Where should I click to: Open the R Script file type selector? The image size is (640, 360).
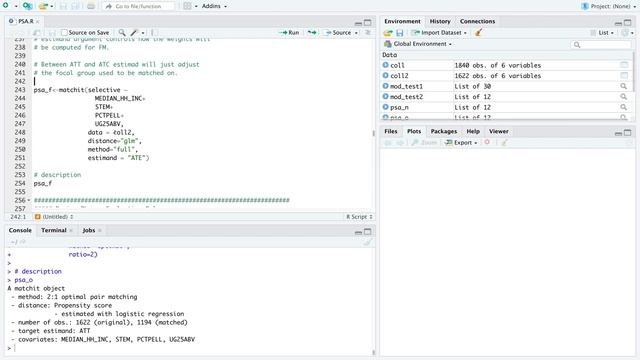click(359, 217)
